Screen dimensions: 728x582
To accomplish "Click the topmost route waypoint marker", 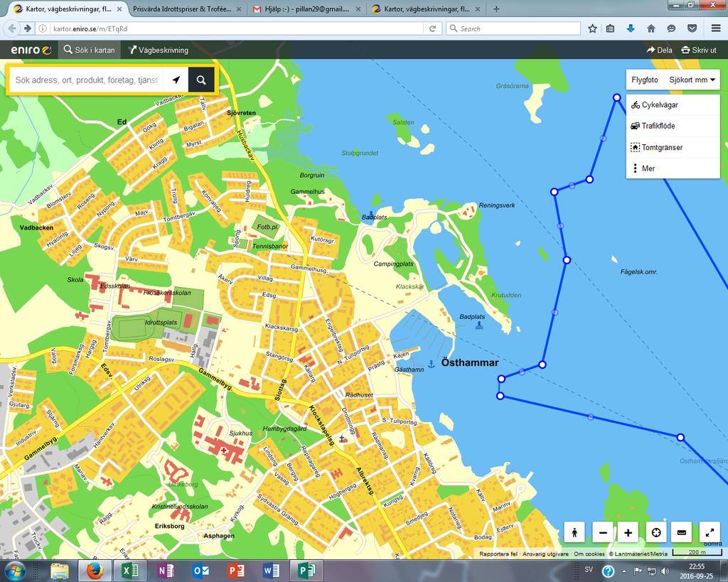I will click(x=616, y=97).
